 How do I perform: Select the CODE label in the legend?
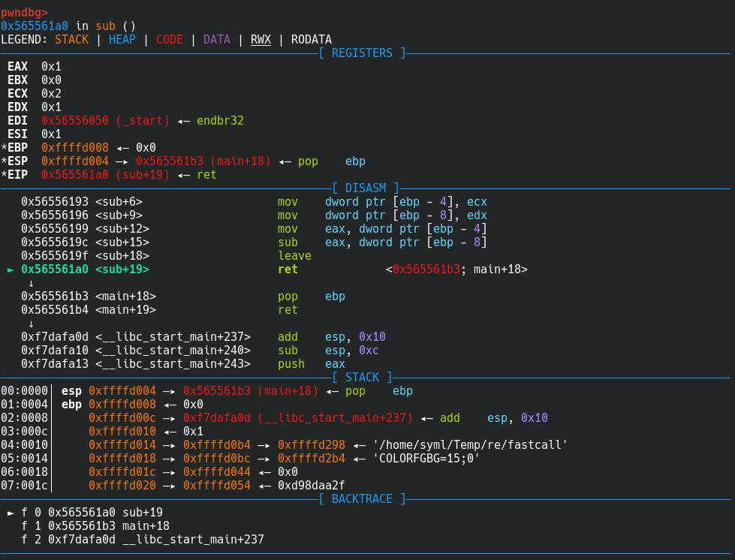click(169, 40)
